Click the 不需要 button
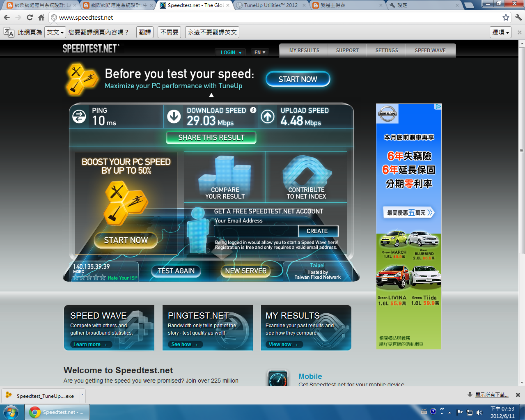 click(170, 32)
